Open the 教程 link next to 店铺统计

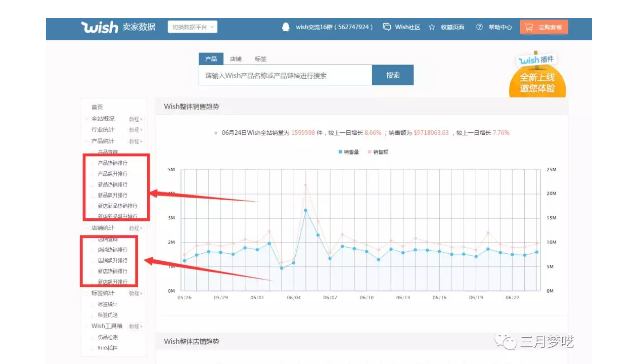135,228
